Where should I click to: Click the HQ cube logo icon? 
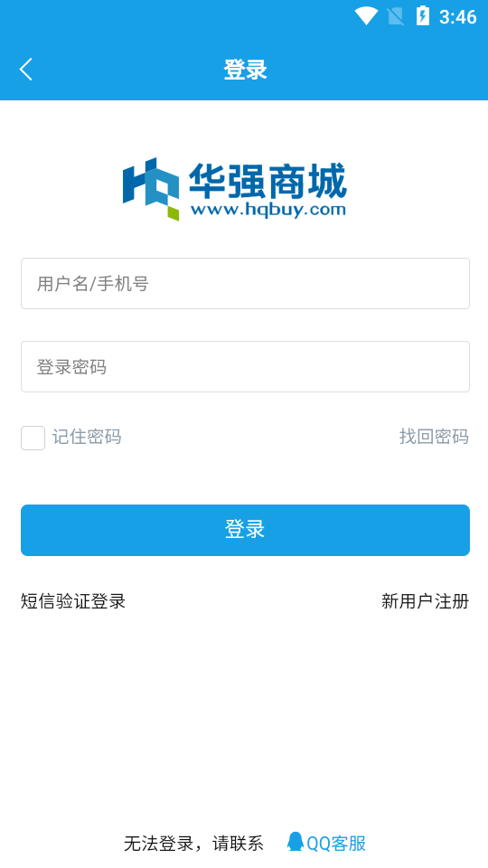click(x=151, y=189)
